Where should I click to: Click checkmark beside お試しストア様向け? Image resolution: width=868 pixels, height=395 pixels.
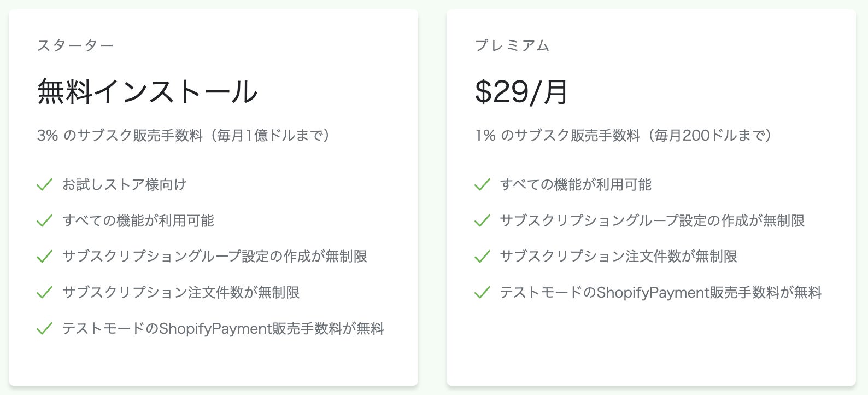point(44,185)
